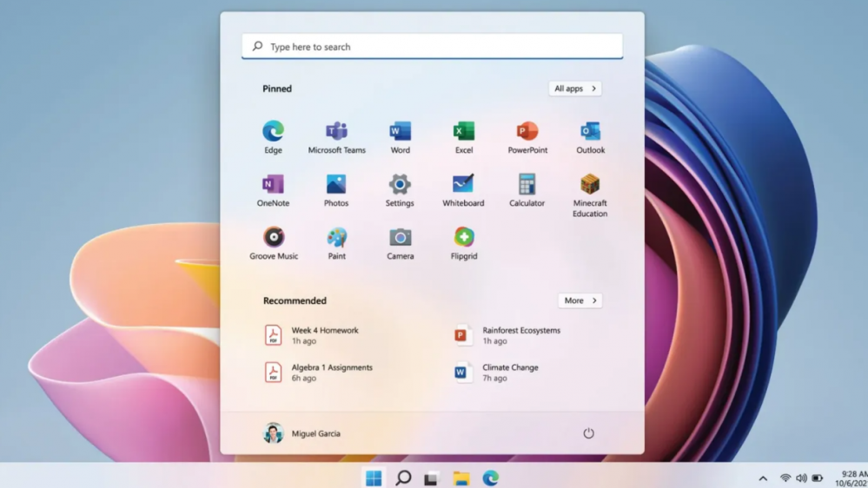Image resolution: width=868 pixels, height=488 pixels.
Task: Open the Calculator app
Action: click(527, 190)
